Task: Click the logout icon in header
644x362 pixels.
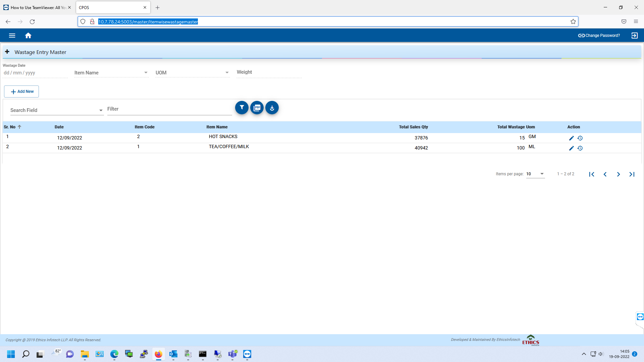Action: (634, 36)
